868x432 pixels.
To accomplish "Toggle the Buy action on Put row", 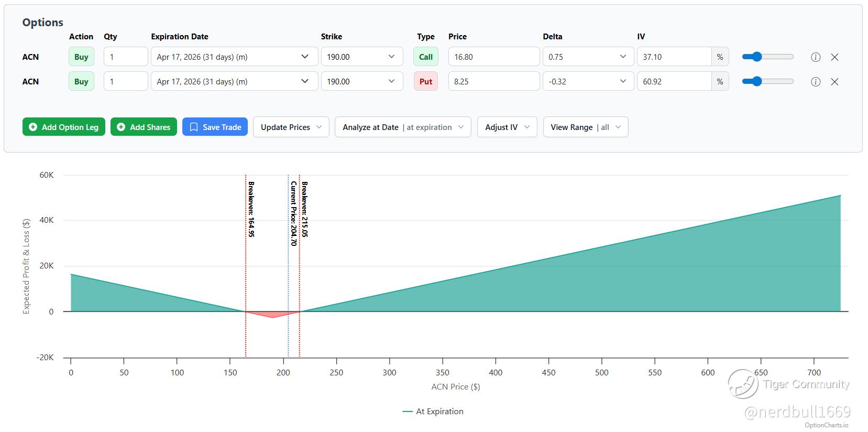I will (x=81, y=82).
